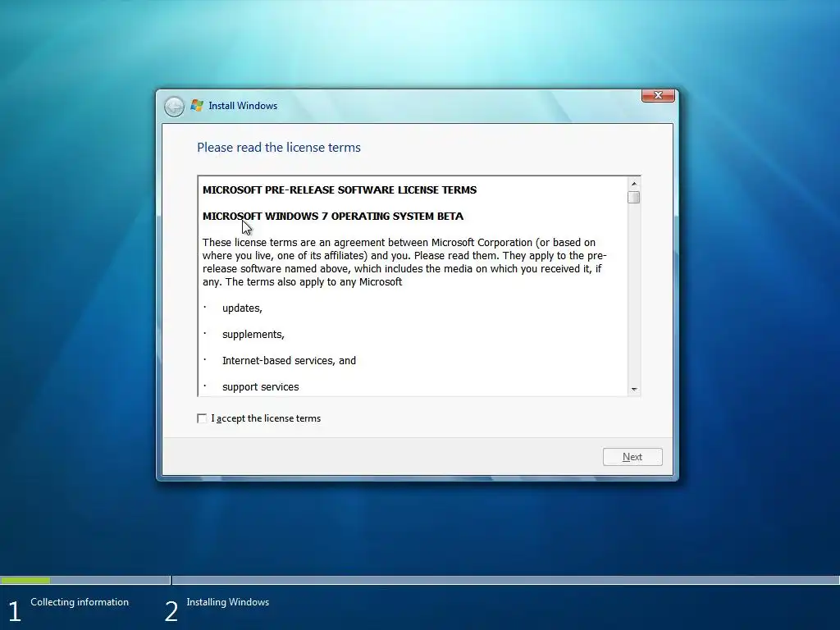Click the 'Install Windows' title text
The width and height of the screenshot is (840, 630).
[x=243, y=106]
